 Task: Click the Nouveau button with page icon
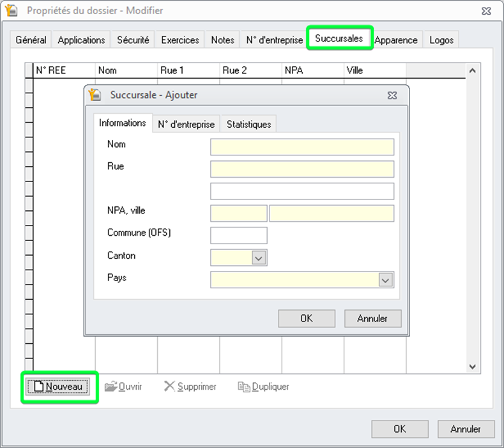tap(60, 387)
